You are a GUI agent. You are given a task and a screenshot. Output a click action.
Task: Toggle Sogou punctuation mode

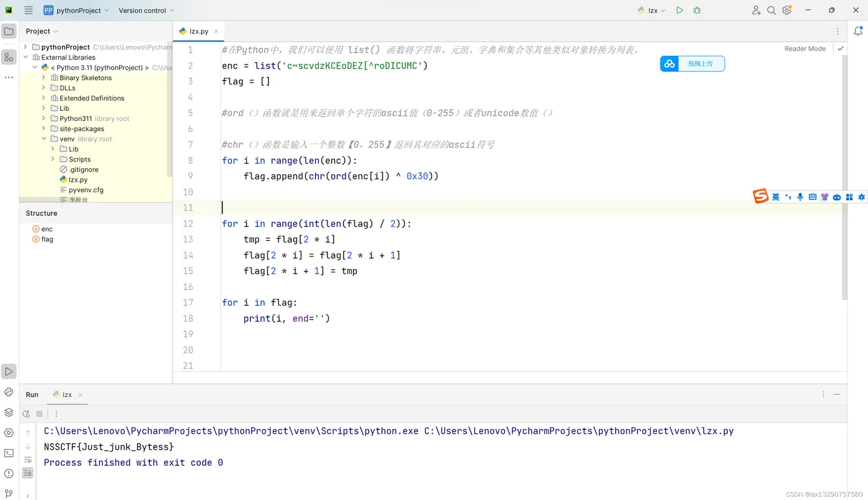tap(788, 197)
